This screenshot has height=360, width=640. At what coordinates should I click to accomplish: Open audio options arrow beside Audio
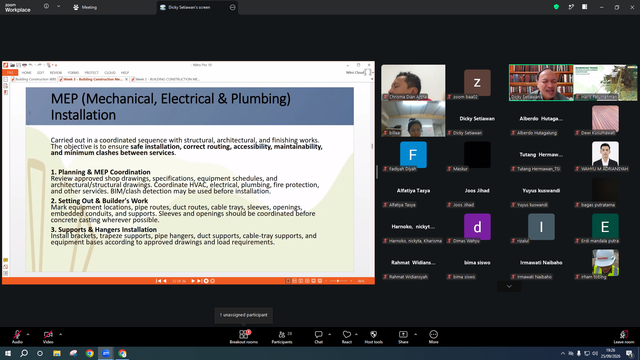click(x=28, y=334)
